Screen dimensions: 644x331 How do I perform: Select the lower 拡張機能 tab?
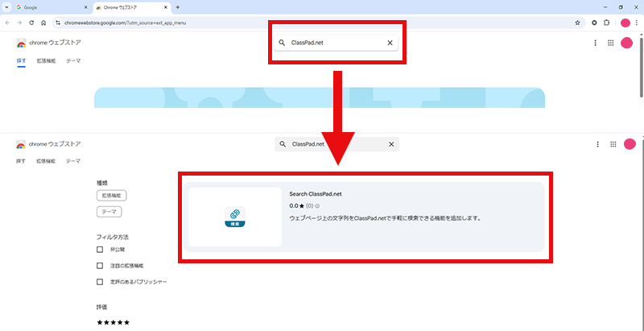click(46, 161)
